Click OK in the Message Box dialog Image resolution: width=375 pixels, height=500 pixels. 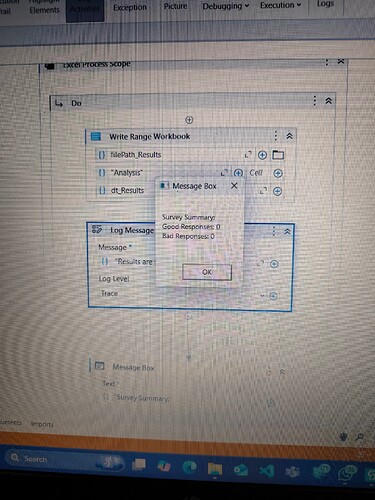click(x=207, y=272)
